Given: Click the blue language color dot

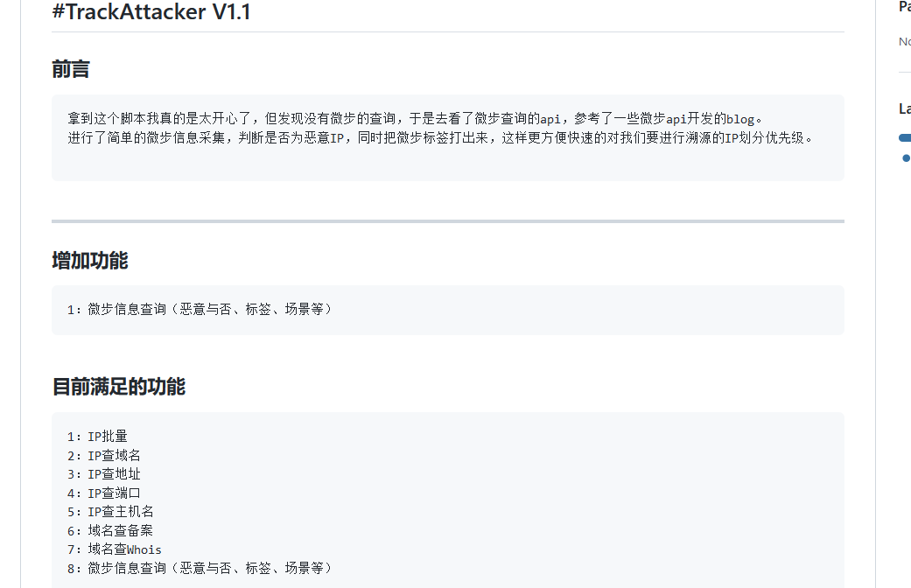Looking at the screenshot, I should coord(907,158).
